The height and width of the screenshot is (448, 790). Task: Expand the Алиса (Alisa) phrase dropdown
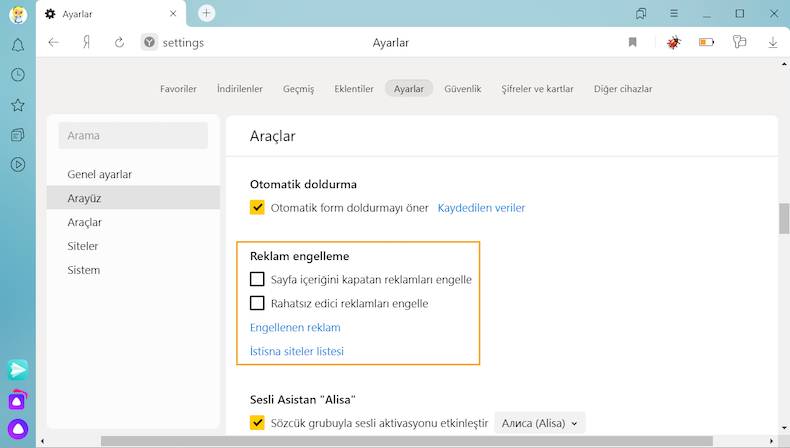(540, 423)
